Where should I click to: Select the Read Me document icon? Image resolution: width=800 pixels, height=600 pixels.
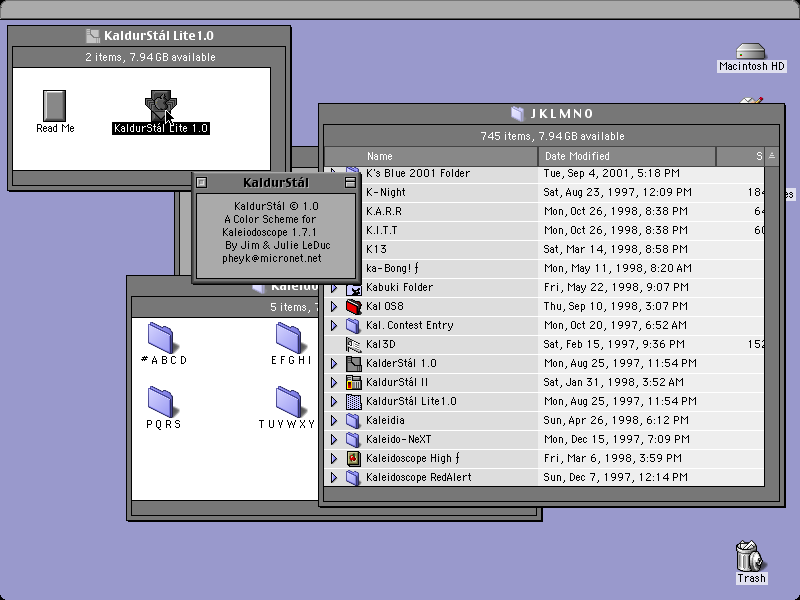click(54, 106)
